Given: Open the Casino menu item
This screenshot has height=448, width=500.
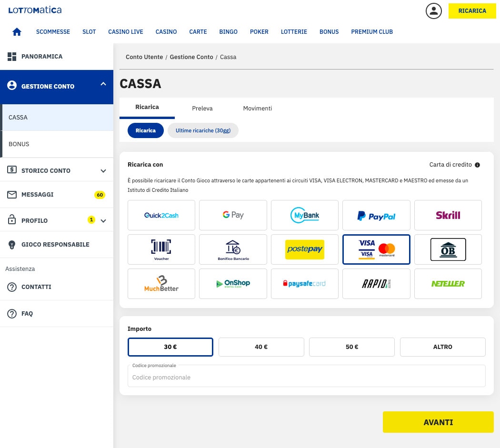Looking at the screenshot, I should (166, 32).
